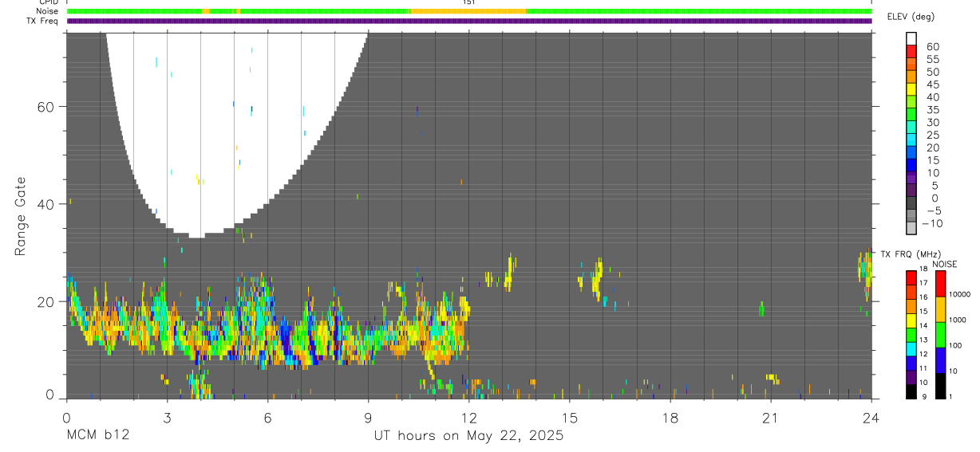
Task: Click the range gate 60 label
Action: coord(45,107)
